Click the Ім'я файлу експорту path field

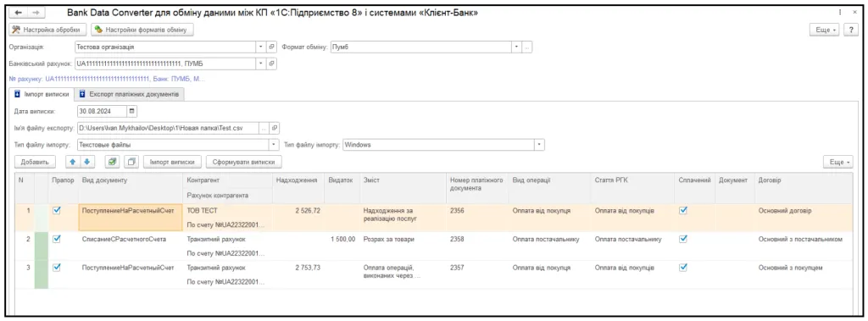point(168,128)
